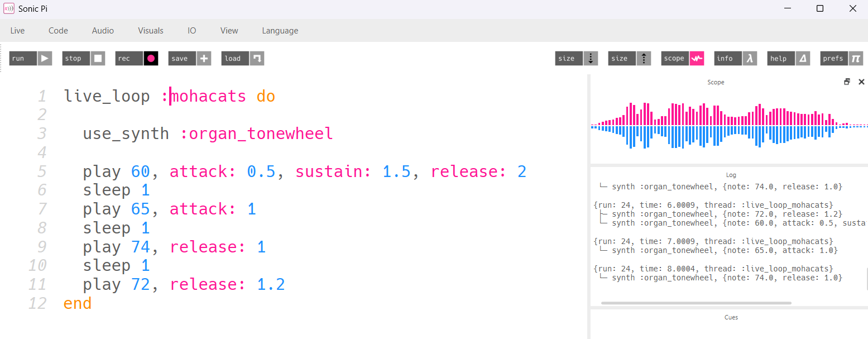Click the Sonic Pi logo in the title bar

[x=8, y=8]
